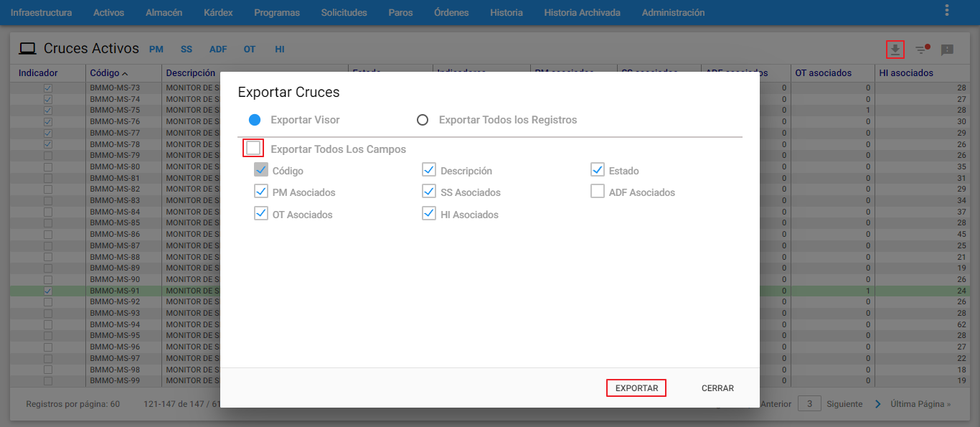Open the Paros menu
This screenshot has height=427, width=980.
(x=400, y=13)
